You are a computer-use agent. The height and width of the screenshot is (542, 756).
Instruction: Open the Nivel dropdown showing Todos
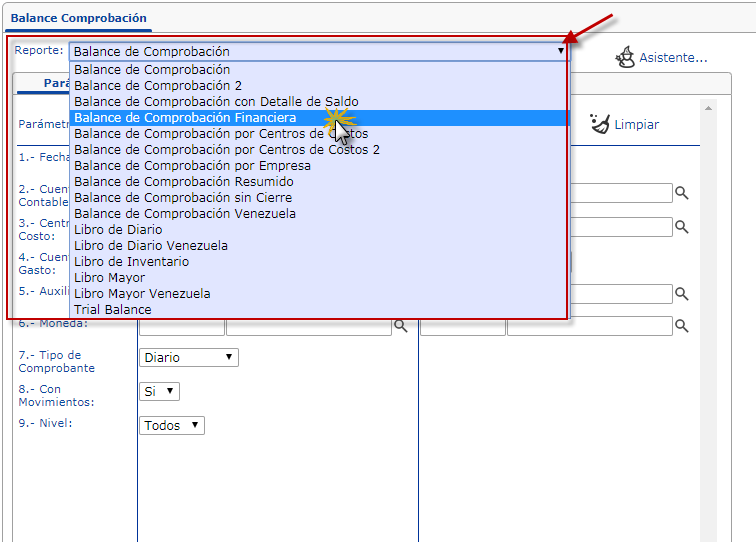pyautogui.click(x=171, y=425)
